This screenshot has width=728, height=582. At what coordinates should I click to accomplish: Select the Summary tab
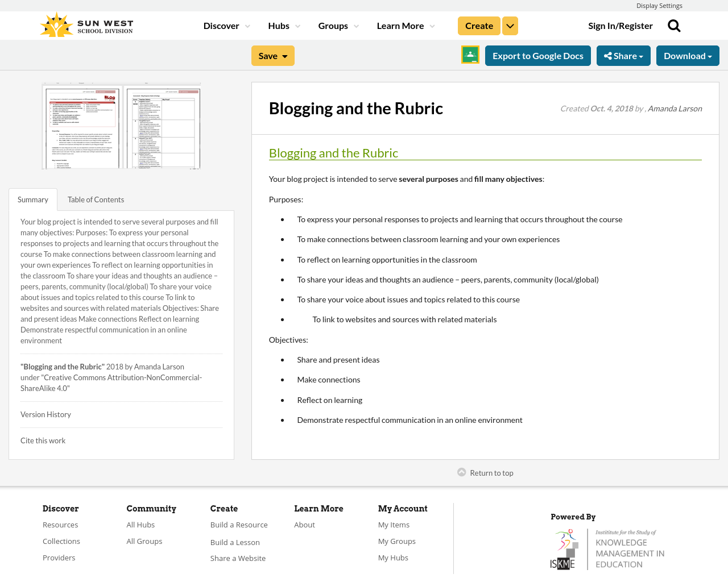(x=32, y=198)
